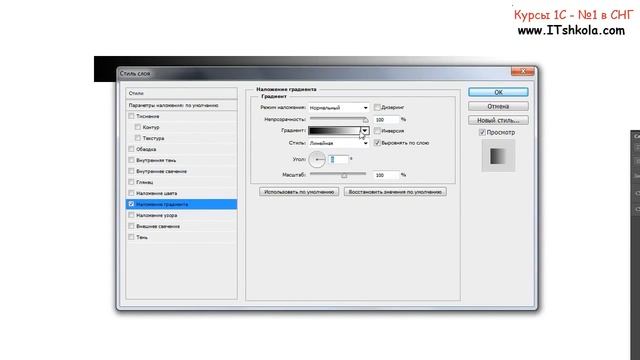Click the Непрозрачность value field

(x=386, y=120)
